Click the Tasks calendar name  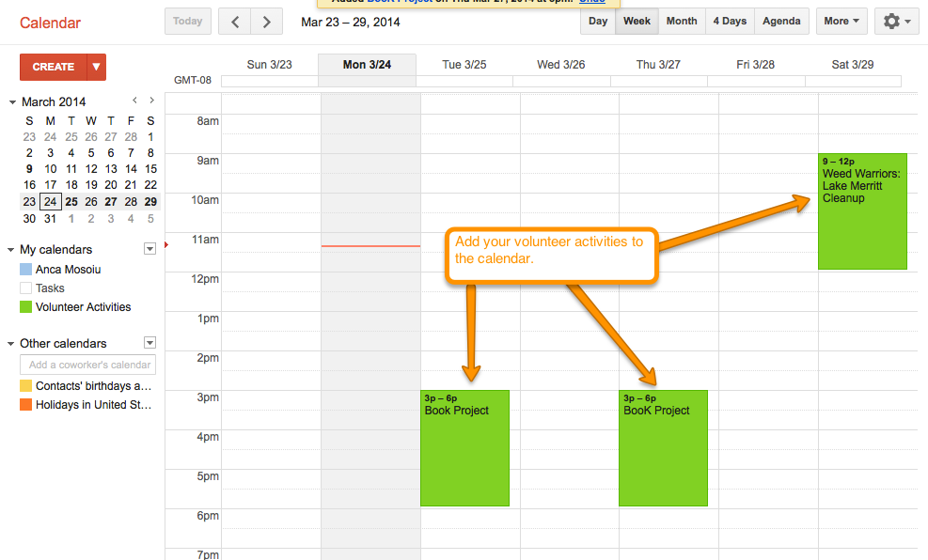50,288
